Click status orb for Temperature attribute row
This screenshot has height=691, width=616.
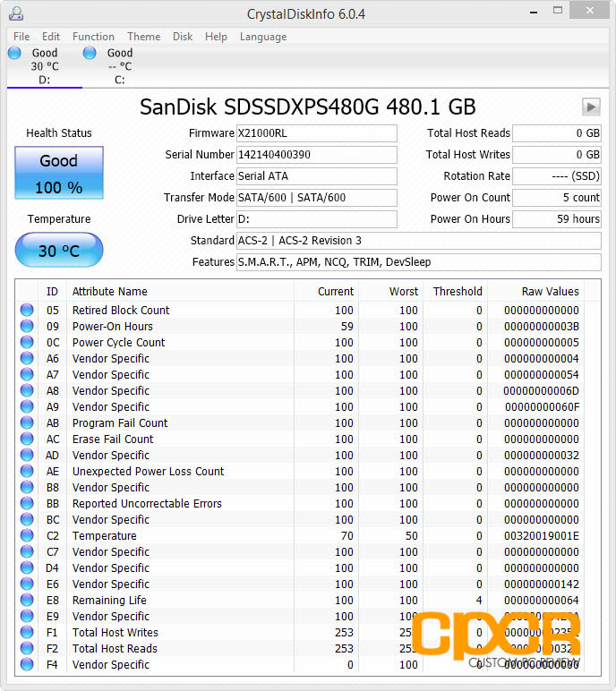27,535
